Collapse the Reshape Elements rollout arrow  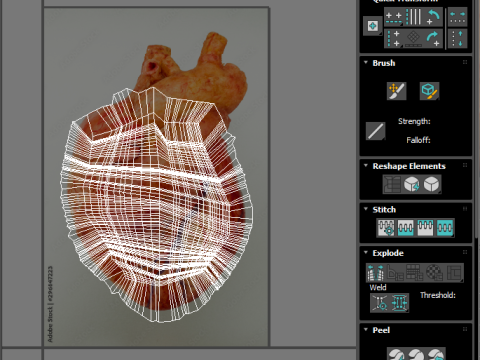(366, 165)
